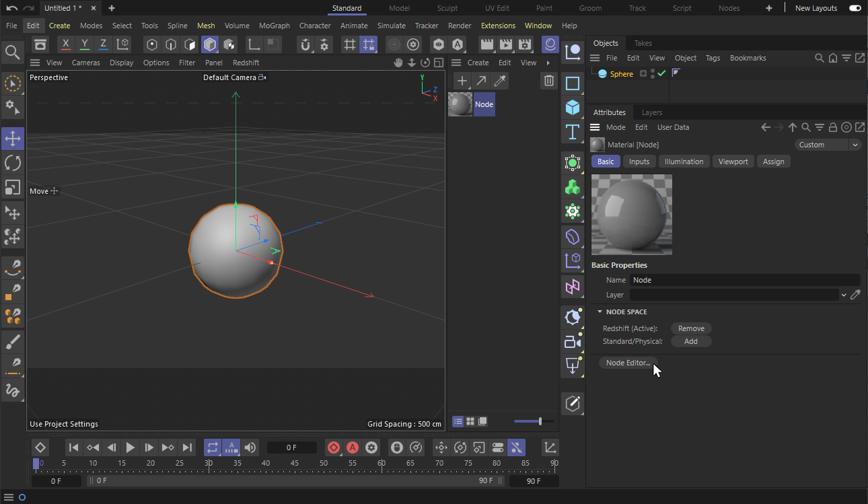Click the Node Editor button
This screenshot has height=504, width=868.
pos(628,363)
